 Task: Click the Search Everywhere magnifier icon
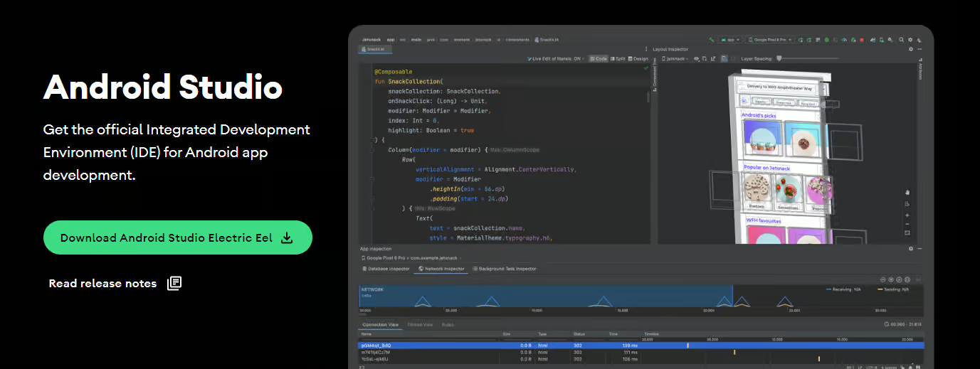(x=901, y=40)
